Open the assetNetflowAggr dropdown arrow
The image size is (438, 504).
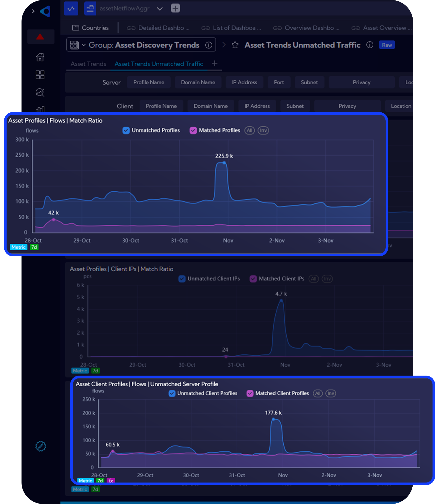coord(160,9)
